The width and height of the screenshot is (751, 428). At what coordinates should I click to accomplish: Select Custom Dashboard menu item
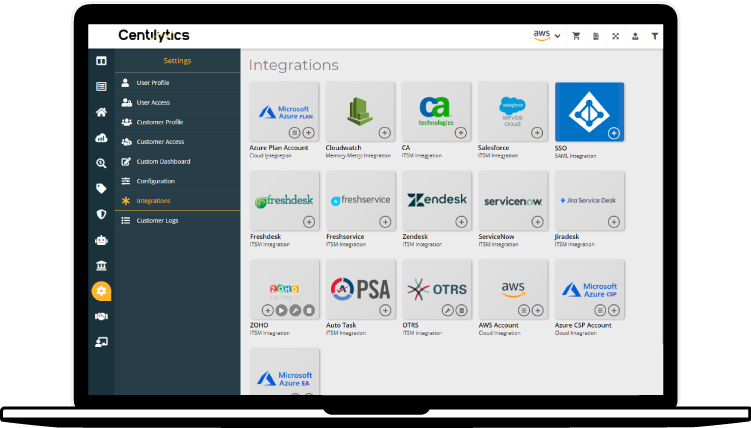[x=177, y=161]
